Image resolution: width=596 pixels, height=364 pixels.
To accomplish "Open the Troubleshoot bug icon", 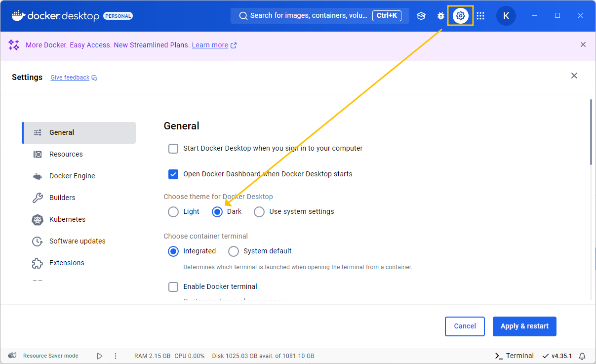I will (x=441, y=16).
